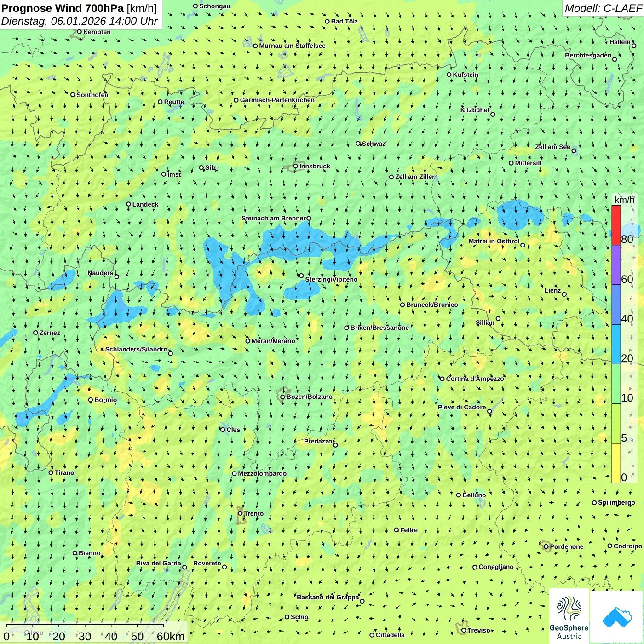Click the red 80 km/h legend segment
The width and height of the screenshot is (644, 644).
pos(616,225)
